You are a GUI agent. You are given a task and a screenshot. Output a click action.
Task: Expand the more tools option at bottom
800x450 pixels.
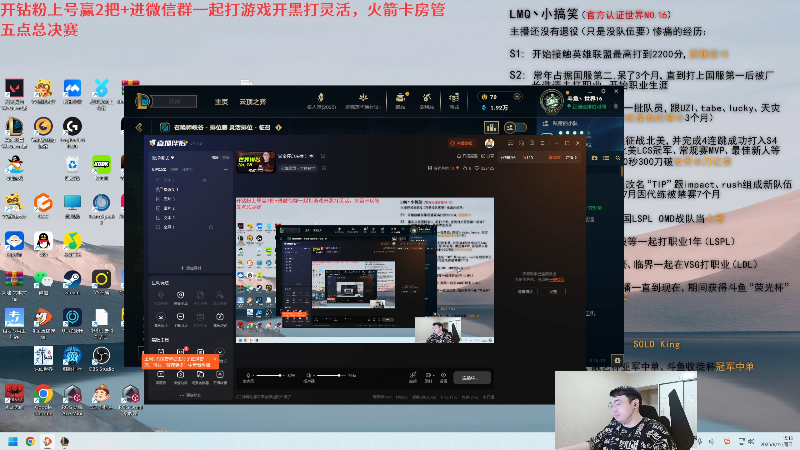click(190, 395)
